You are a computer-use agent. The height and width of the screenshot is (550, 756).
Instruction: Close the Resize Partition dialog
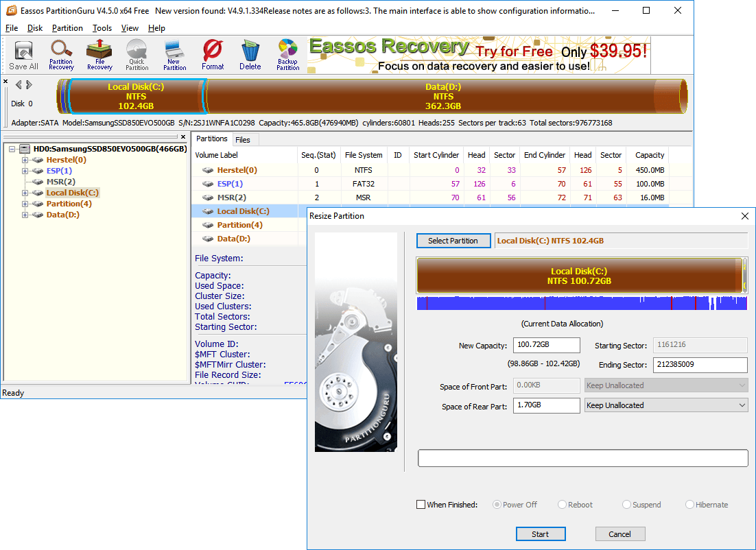coord(745,216)
